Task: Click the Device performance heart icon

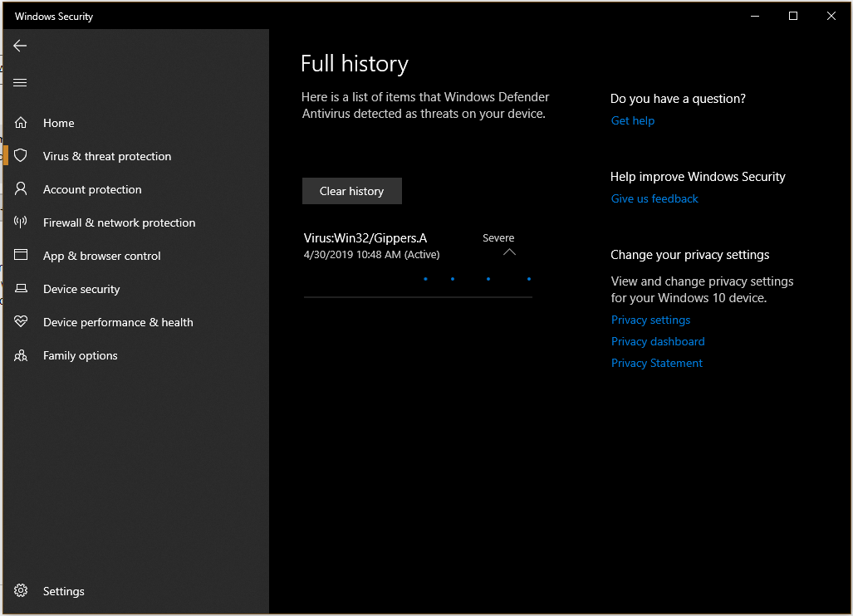Action: (21, 321)
